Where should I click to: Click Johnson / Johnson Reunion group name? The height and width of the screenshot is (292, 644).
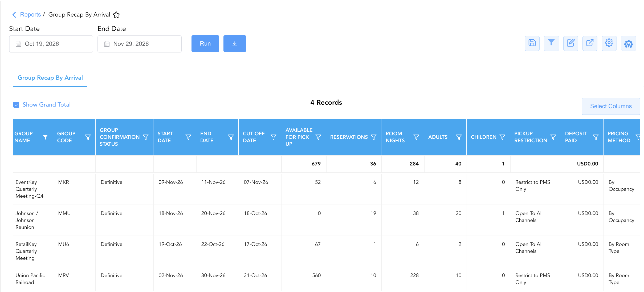click(x=27, y=220)
